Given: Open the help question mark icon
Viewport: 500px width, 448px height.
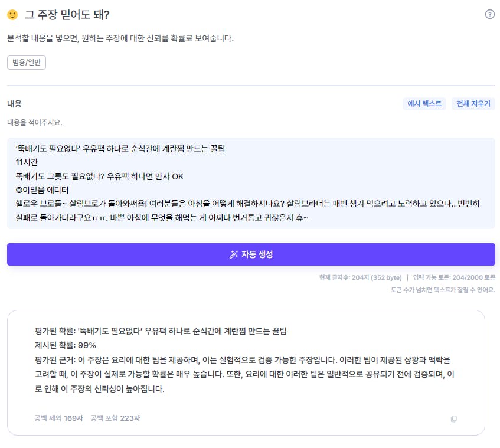Looking at the screenshot, I should point(490,14).
